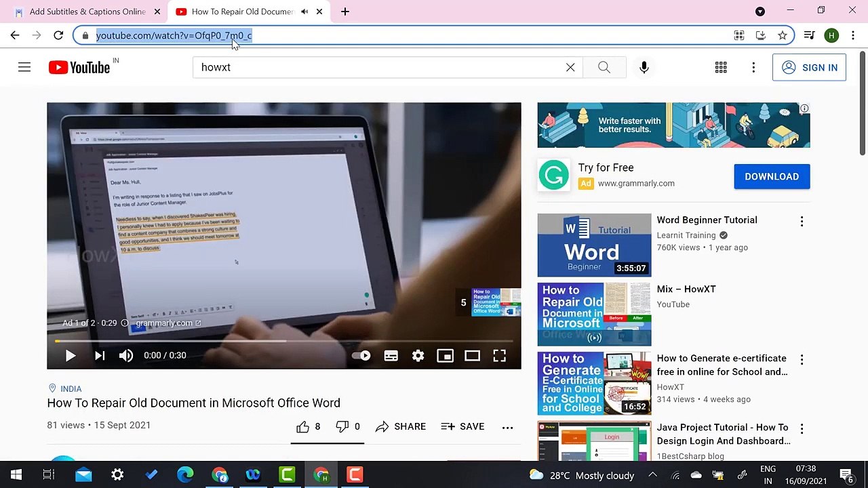Switch to theater mode
The image size is (868, 488).
point(472,355)
